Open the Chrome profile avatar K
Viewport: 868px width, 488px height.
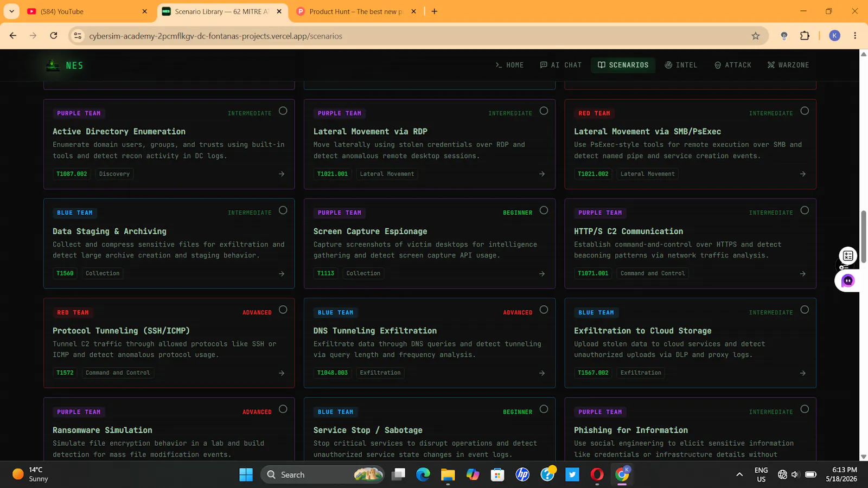coord(834,36)
